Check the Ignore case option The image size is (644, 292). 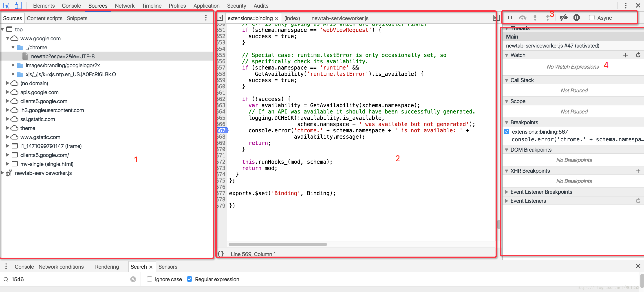150,279
